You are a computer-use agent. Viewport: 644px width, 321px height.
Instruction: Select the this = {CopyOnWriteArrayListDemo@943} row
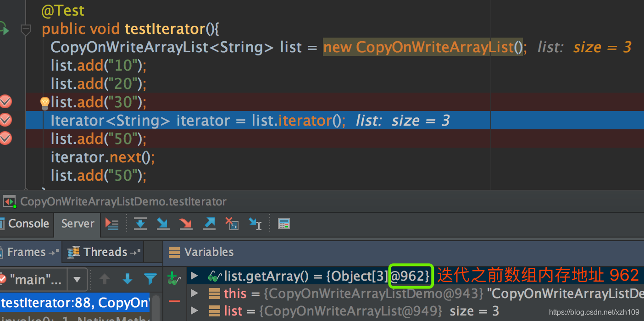coord(416,293)
